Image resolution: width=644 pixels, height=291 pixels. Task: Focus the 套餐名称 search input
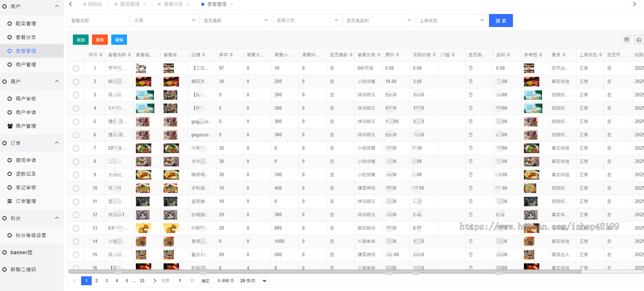tap(98, 20)
